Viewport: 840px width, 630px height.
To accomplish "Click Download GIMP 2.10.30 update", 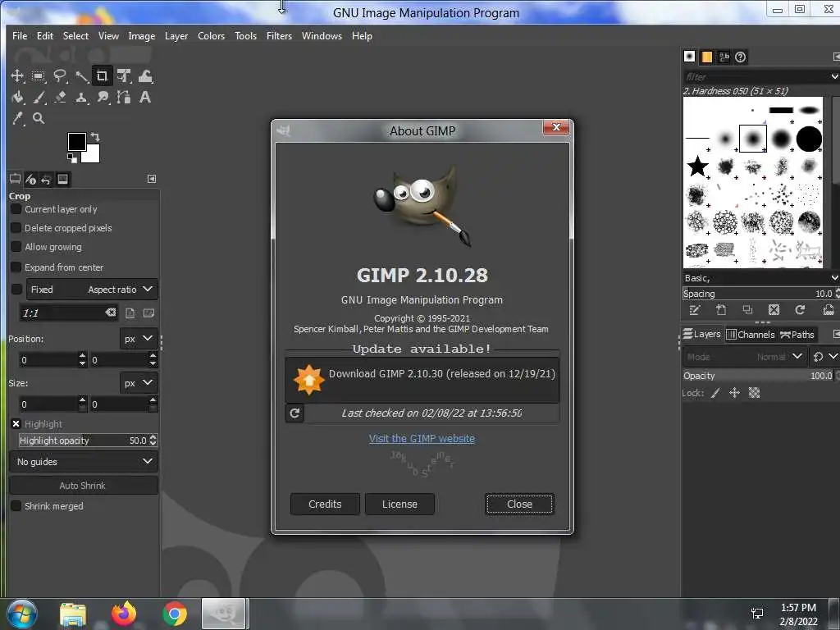I will (x=422, y=379).
